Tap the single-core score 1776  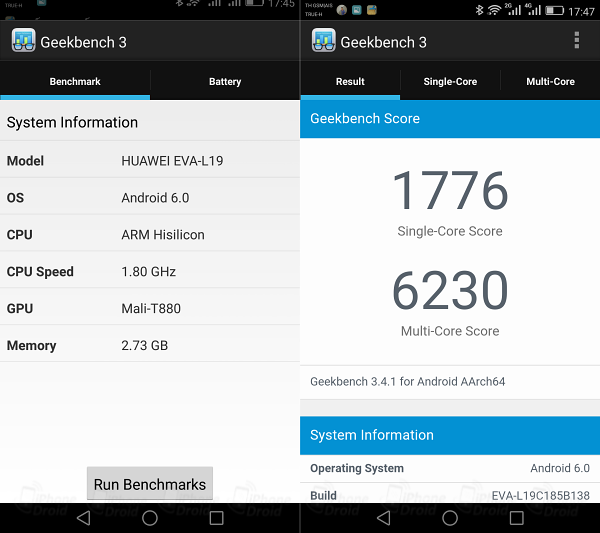click(450, 190)
